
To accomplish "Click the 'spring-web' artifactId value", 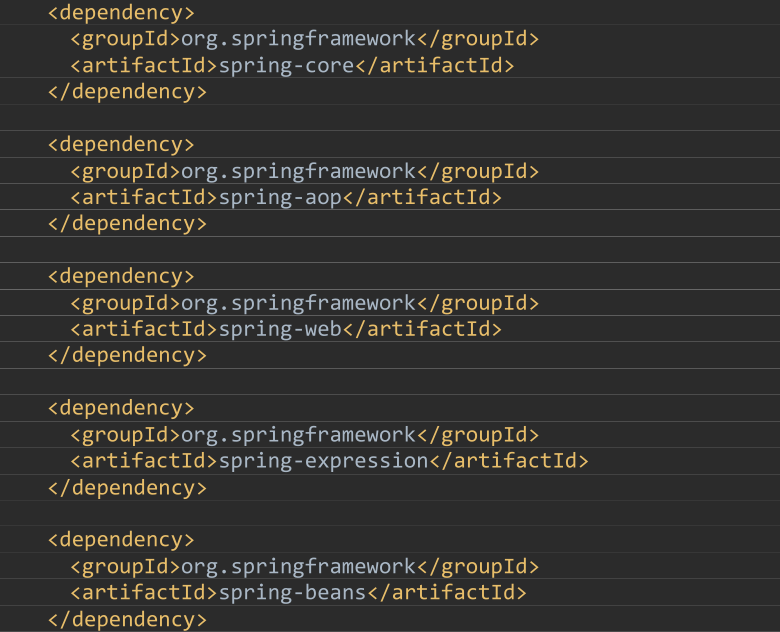I will pos(280,329).
